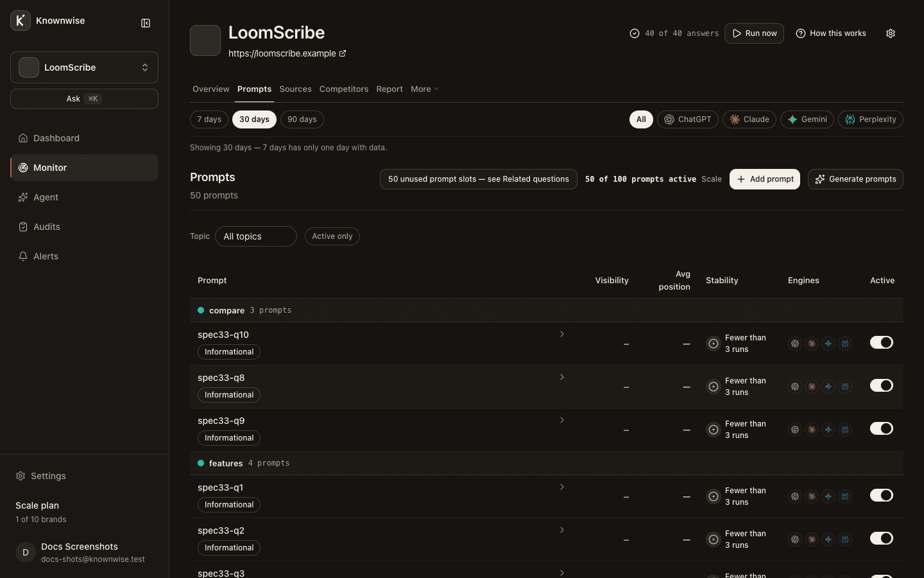Open the settings gear in header
Viewport: 924px width, 578px height.
pos(891,33)
